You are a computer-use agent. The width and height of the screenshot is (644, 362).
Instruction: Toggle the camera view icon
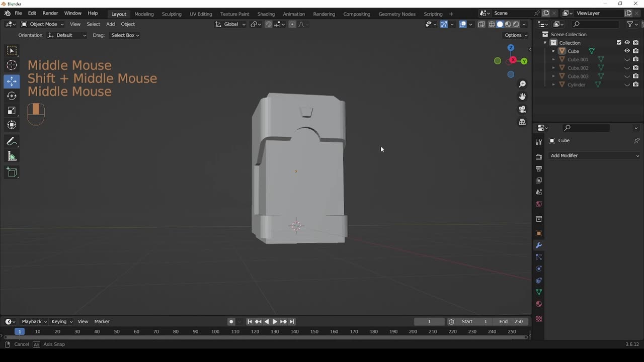point(522,109)
